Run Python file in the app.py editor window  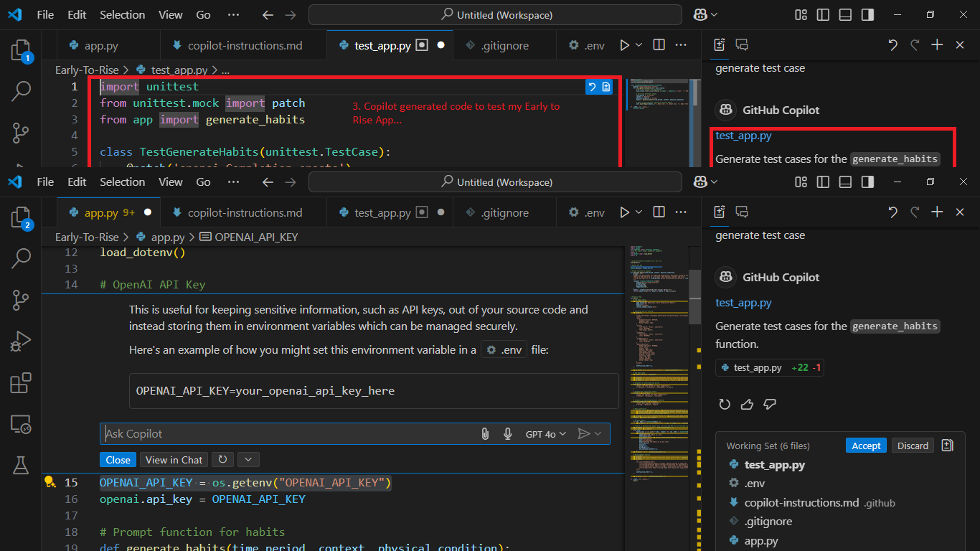(624, 212)
